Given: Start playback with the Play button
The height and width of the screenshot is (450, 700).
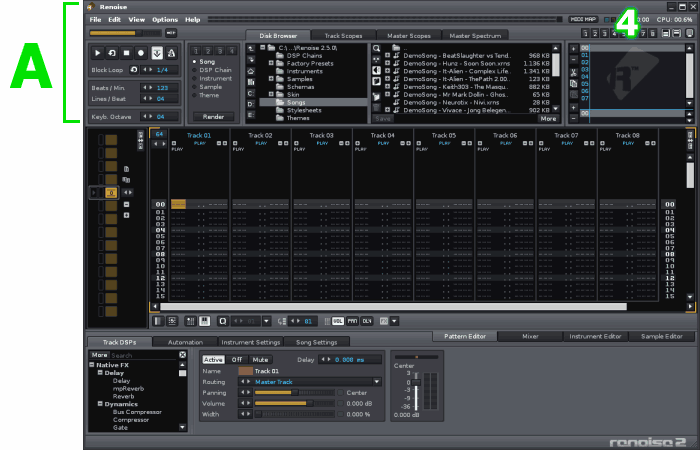Looking at the screenshot, I should point(97,53).
